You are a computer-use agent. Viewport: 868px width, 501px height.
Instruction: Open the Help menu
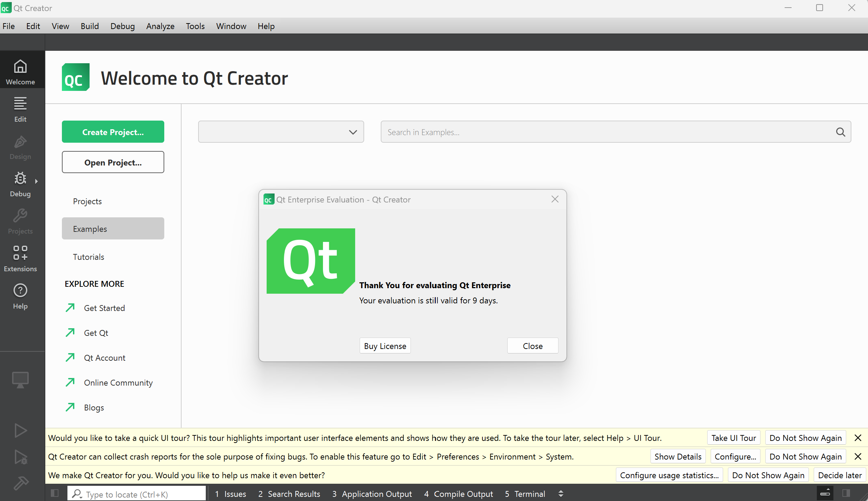pos(266,26)
